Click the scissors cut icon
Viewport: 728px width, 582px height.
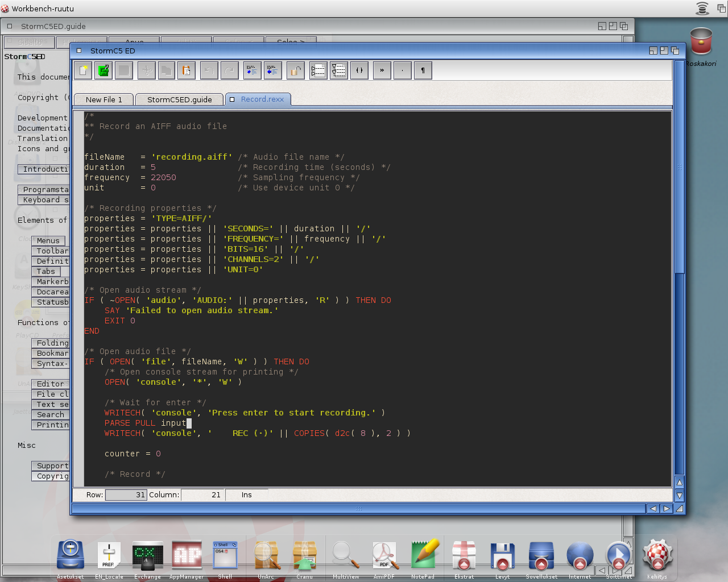tap(147, 70)
